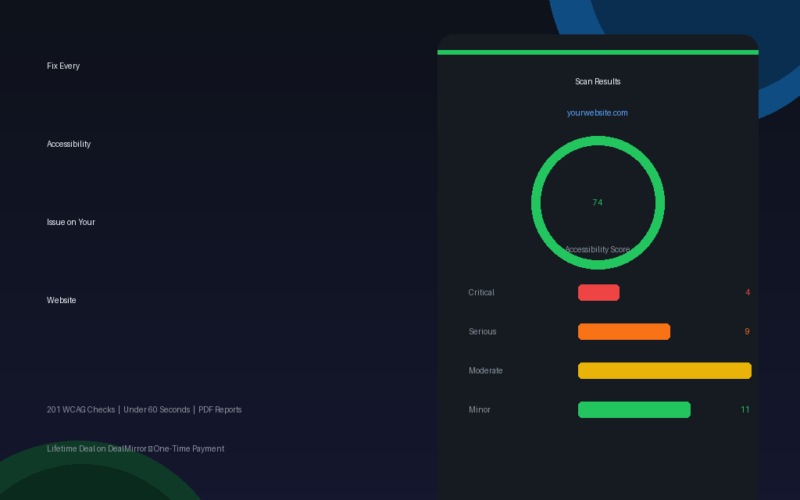The image size is (800, 500).
Task: Click the 'Accessibility' headline text
Action: coord(68,144)
